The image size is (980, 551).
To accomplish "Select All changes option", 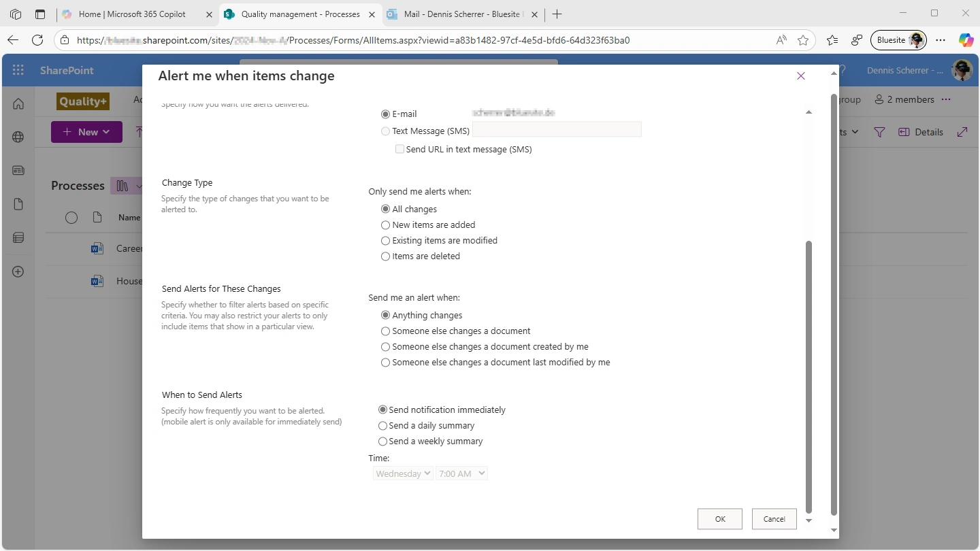I will (x=386, y=210).
